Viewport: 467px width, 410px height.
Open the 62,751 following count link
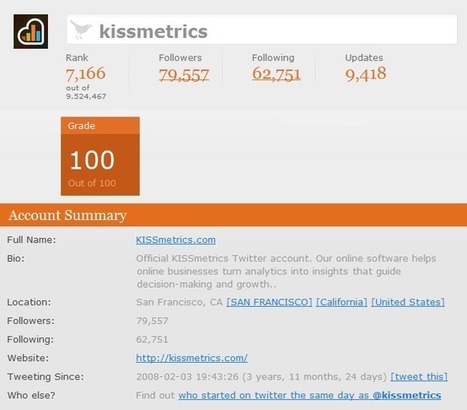[x=276, y=74]
